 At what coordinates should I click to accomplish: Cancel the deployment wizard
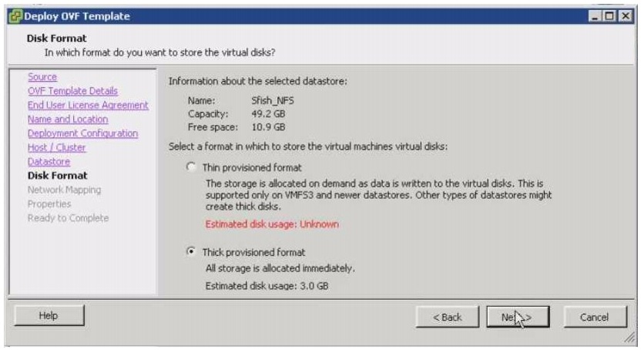[x=593, y=317]
